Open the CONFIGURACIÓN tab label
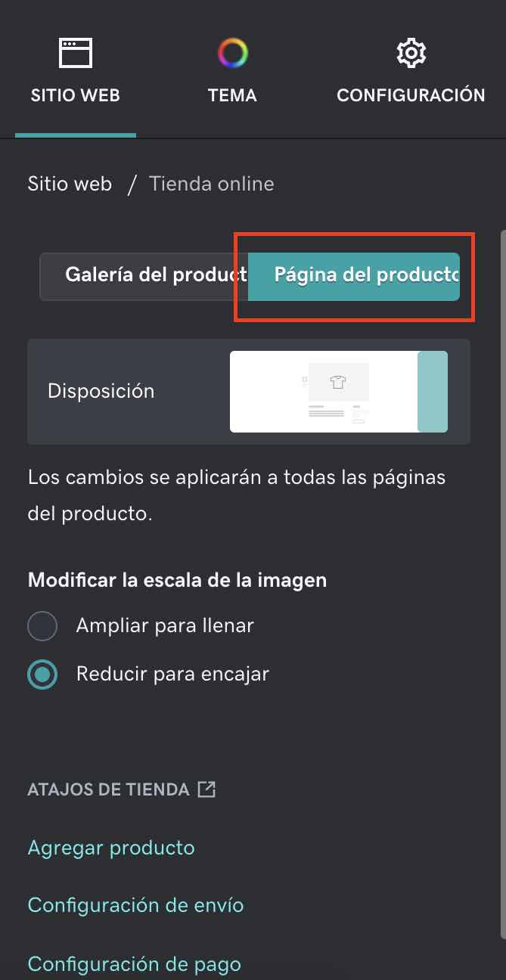506x980 pixels. tap(411, 96)
